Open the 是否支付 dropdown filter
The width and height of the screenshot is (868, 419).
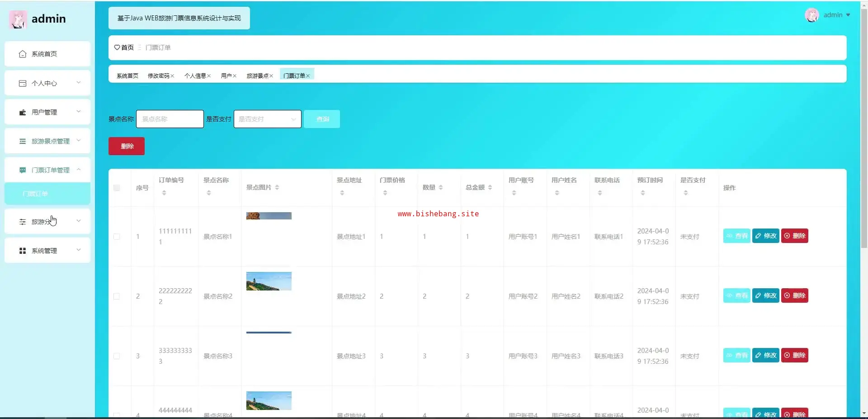coord(267,119)
